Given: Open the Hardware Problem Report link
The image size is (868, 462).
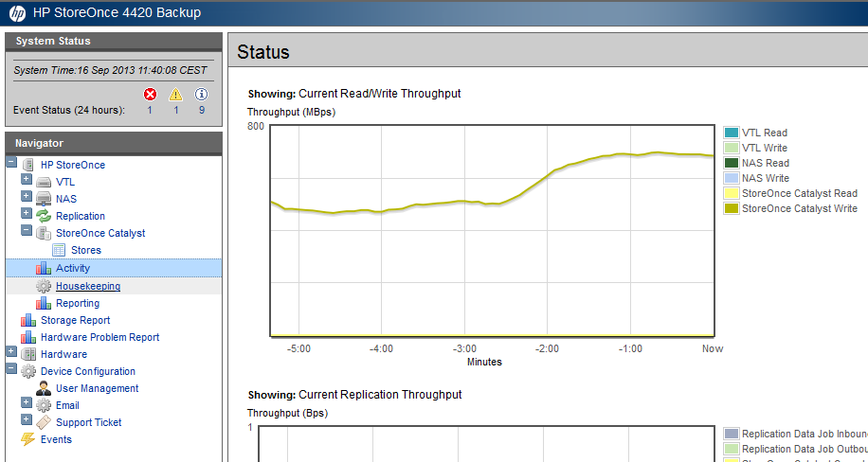Looking at the screenshot, I should (99, 338).
